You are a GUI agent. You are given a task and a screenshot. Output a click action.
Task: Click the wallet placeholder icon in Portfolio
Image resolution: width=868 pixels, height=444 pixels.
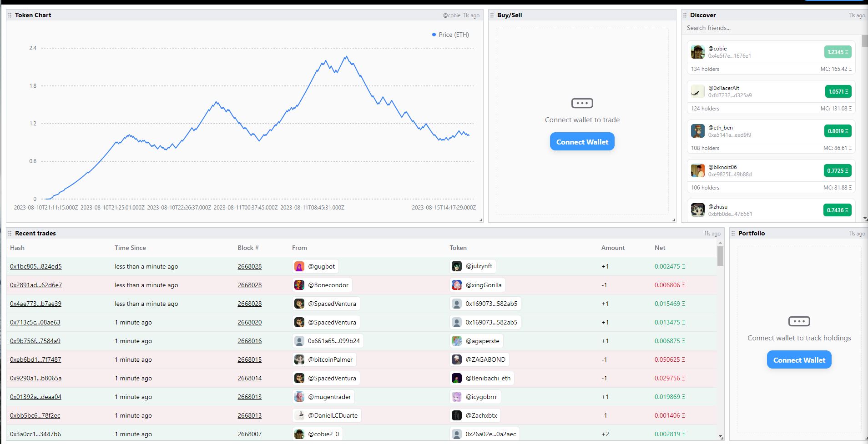(x=799, y=321)
